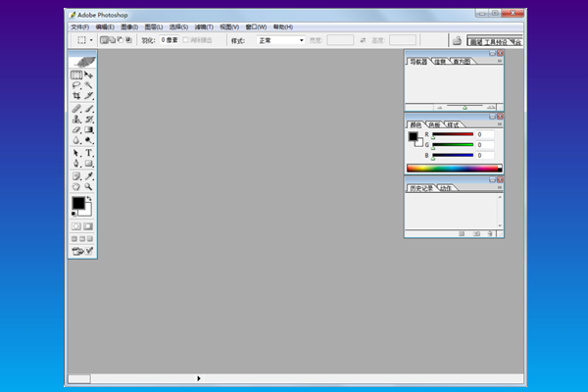
Task: Click the foreground color swatch in toolbox
Action: pos(77,203)
